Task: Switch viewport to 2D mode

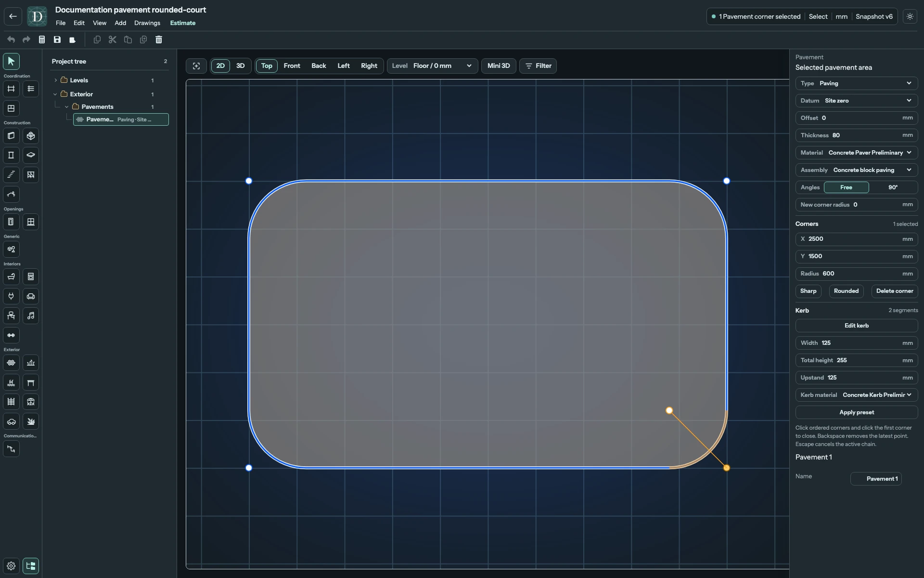Action: pos(220,66)
